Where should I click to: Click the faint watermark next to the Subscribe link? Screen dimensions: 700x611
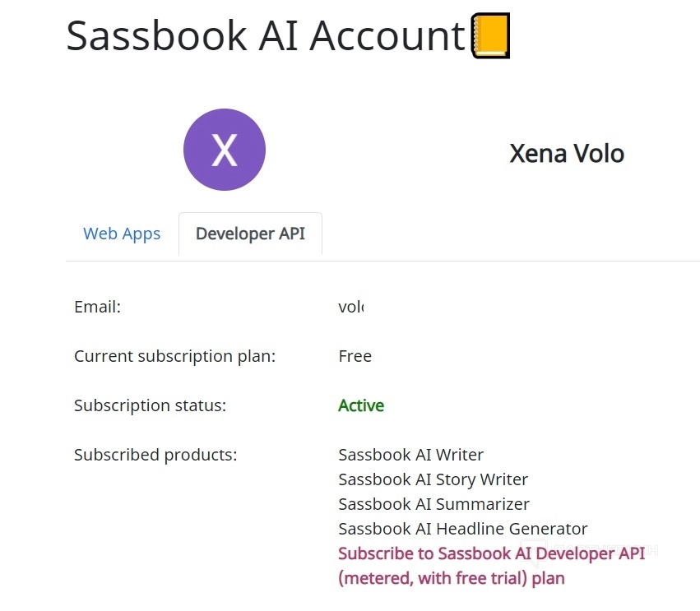coord(652,550)
